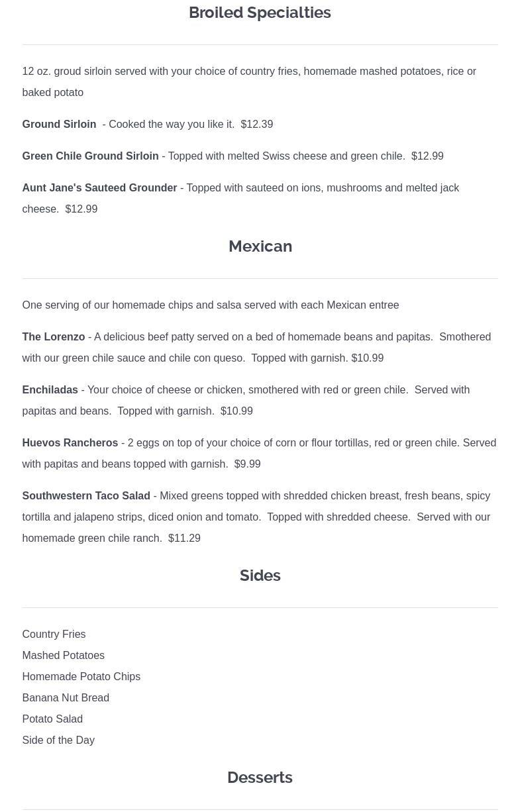This screenshot has height=812, width=520.
Task: Click the $9.99 Huevos Rancheros price
Action: coord(247,464)
